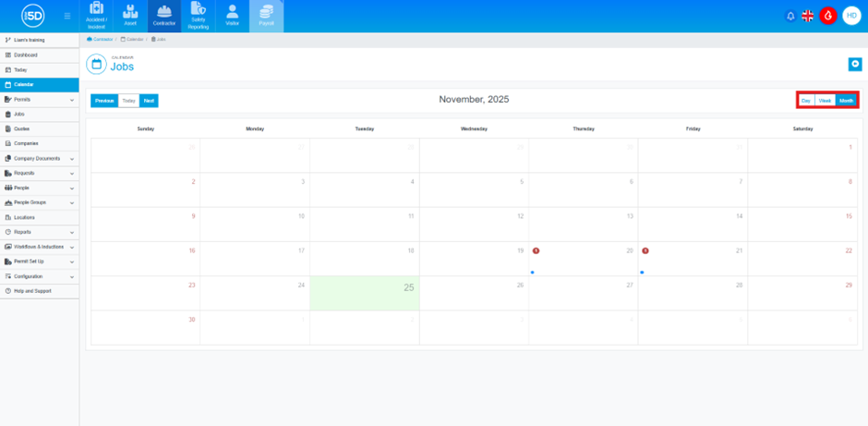The image size is (868, 426).
Task: Collapse sidebar with the hamburger menu icon
Action: coord(66,17)
